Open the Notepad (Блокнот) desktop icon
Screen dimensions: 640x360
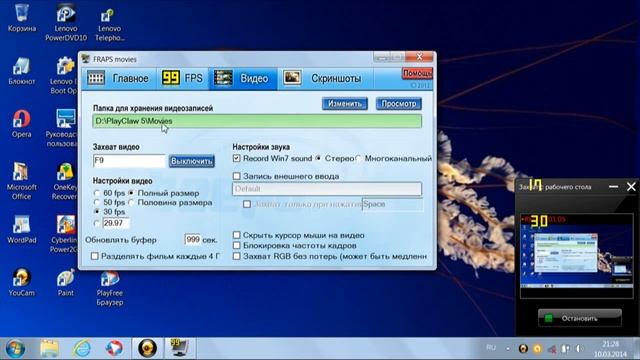coord(22,71)
